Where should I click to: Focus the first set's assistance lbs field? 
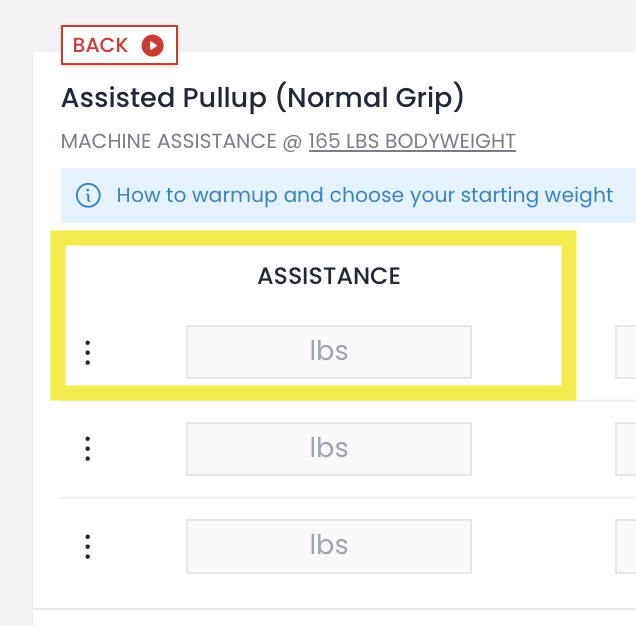tap(329, 352)
